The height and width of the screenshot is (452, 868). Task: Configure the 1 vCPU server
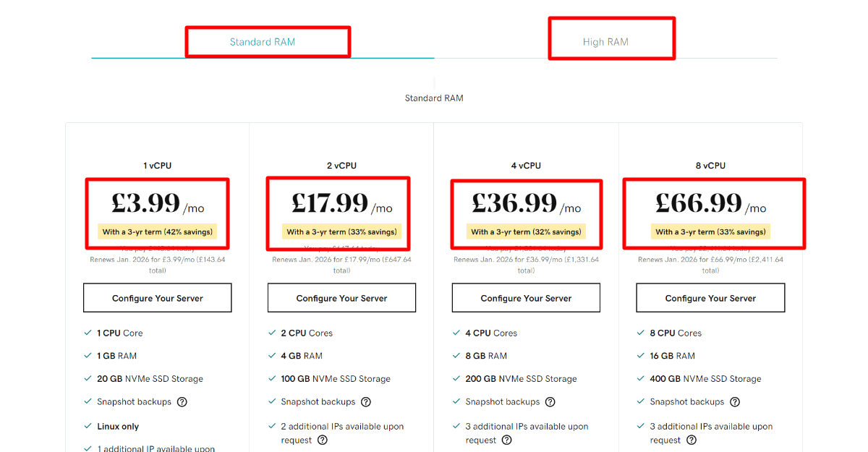click(157, 297)
